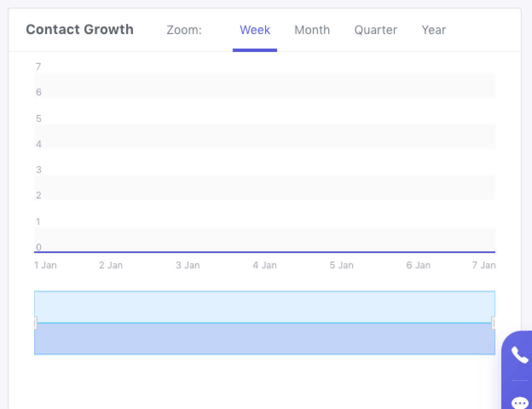
Task: Grab the right range selector handle
Action: point(494,323)
